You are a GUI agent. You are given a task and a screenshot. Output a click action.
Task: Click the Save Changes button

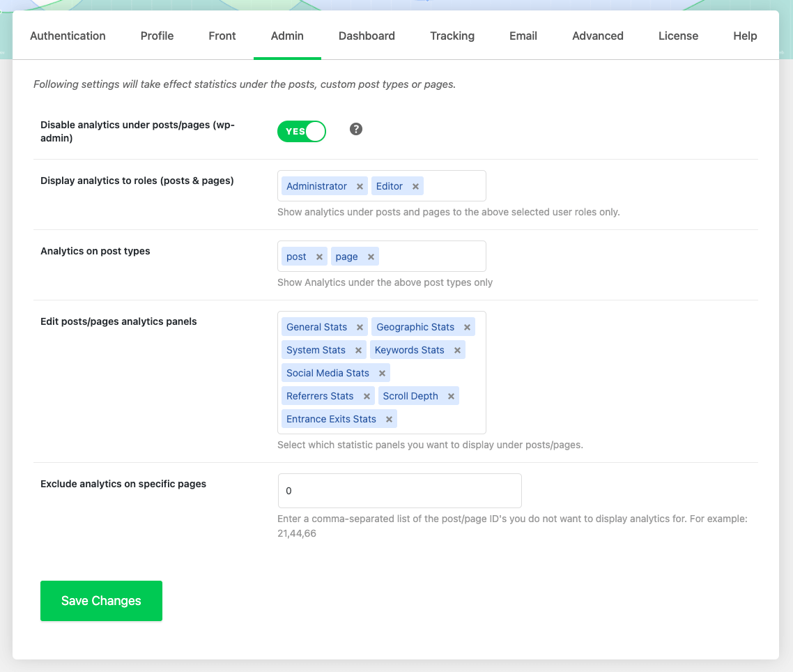[101, 601]
